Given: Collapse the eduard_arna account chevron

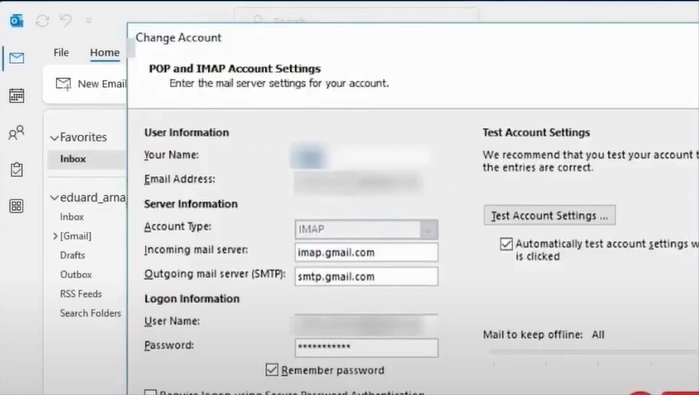Looking at the screenshot, I should click(54, 198).
